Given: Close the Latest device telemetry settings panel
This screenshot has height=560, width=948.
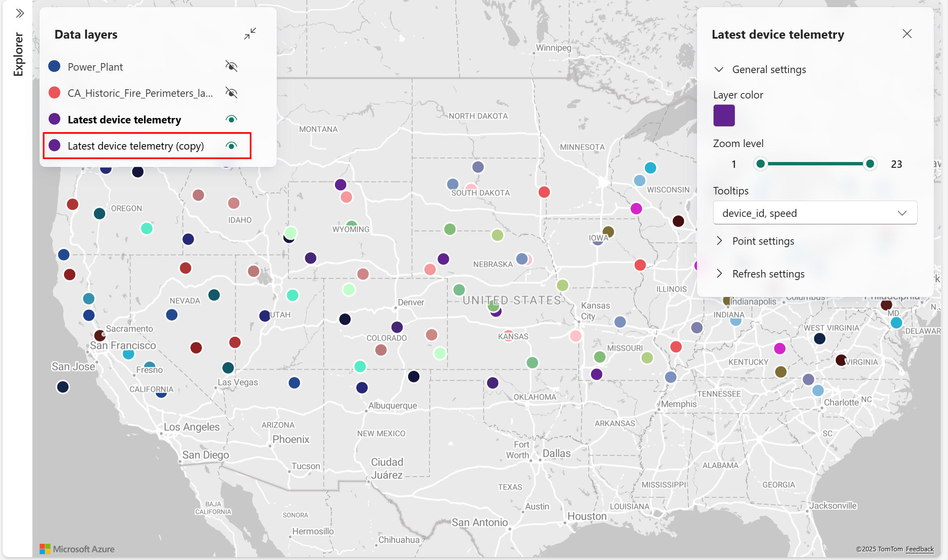Looking at the screenshot, I should click(907, 34).
